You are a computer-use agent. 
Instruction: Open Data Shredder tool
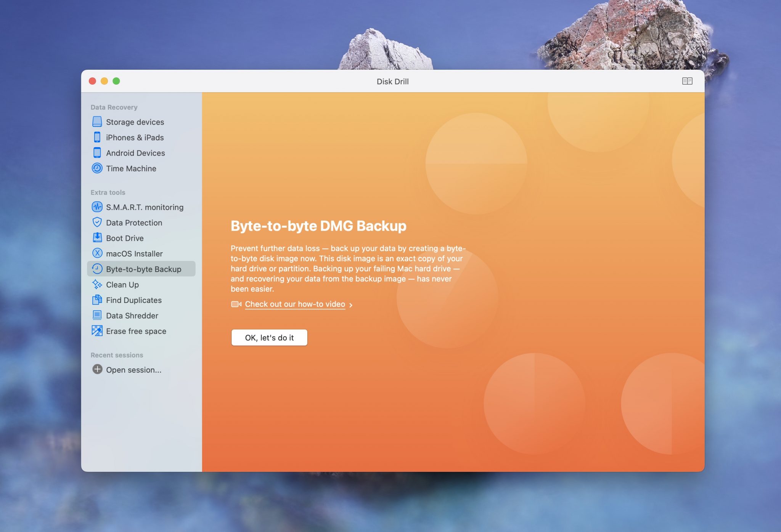[132, 315]
